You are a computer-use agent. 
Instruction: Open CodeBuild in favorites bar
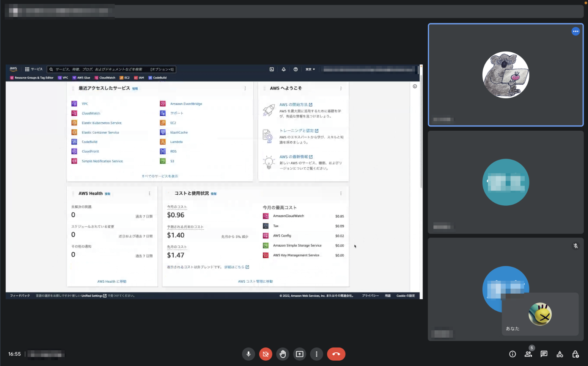tap(157, 78)
